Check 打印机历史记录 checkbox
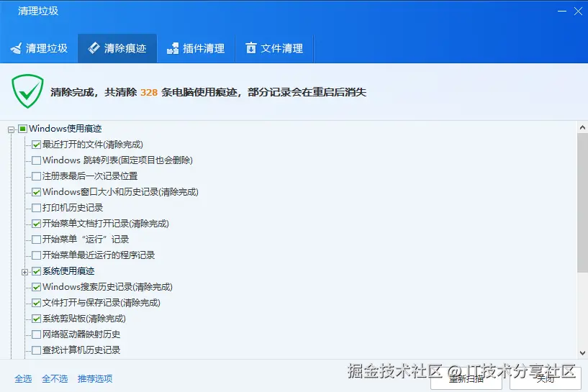This screenshot has height=392, width=588. 37,208
